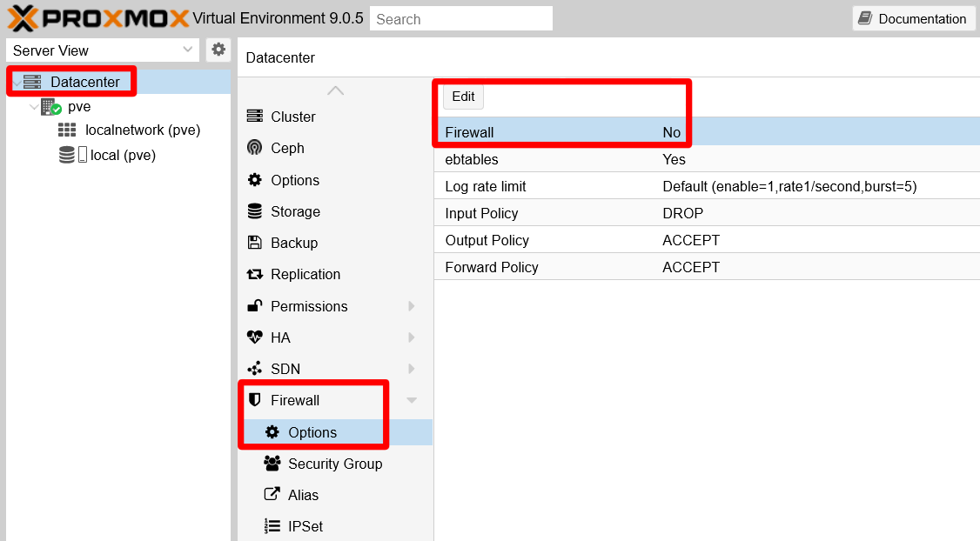Image resolution: width=980 pixels, height=541 pixels.
Task: Expand the Permissions section
Action: [x=411, y=306]
